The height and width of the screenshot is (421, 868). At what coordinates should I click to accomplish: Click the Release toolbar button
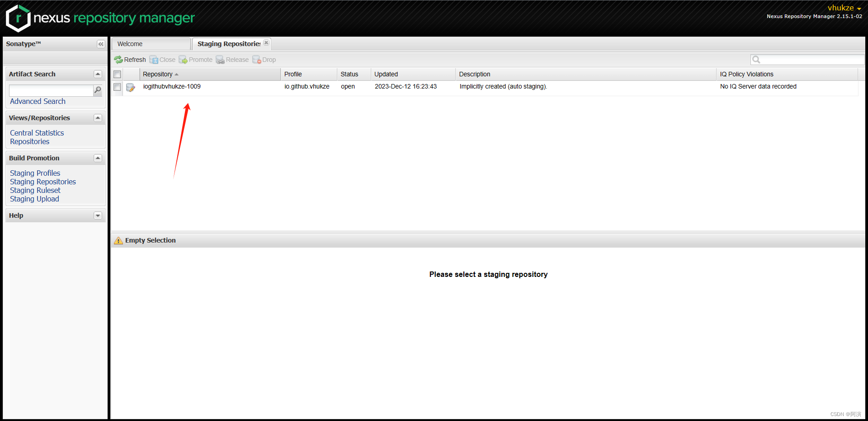pyautogui.click(x=232, y=60)
